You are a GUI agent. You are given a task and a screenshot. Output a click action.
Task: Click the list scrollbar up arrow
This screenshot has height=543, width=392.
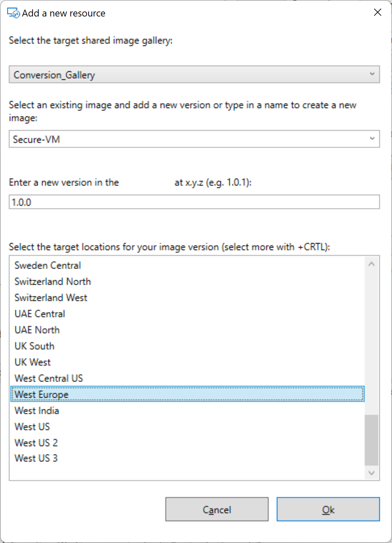tap(372, 264)
